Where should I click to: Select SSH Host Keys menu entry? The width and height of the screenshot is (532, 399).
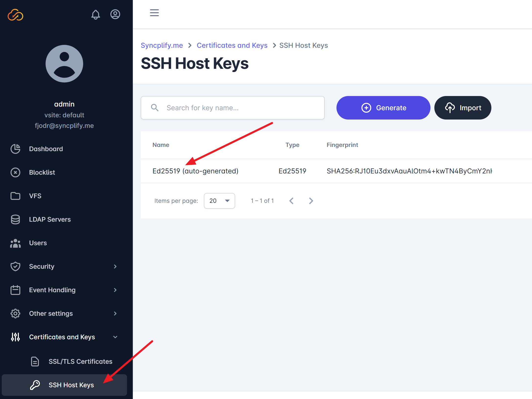point(71,385)
